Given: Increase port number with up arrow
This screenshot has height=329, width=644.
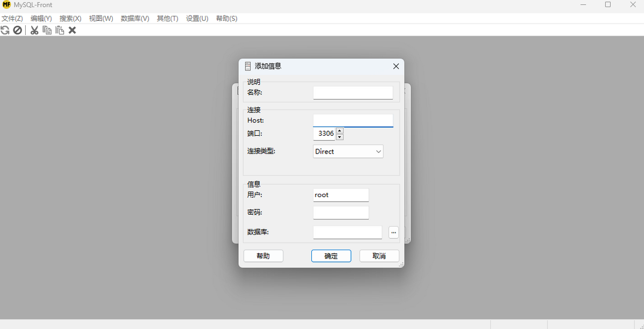Looking at the screenshot, I should coord(340,130).
